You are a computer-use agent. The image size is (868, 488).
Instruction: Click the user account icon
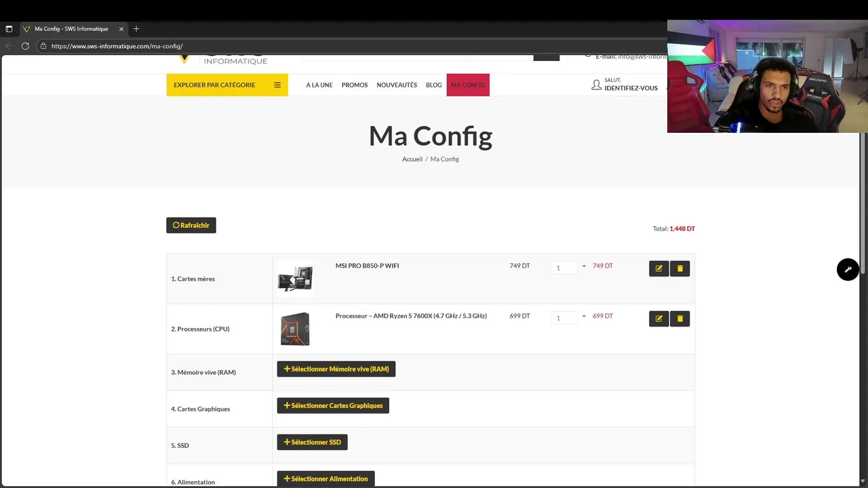(x=596, y=85)
